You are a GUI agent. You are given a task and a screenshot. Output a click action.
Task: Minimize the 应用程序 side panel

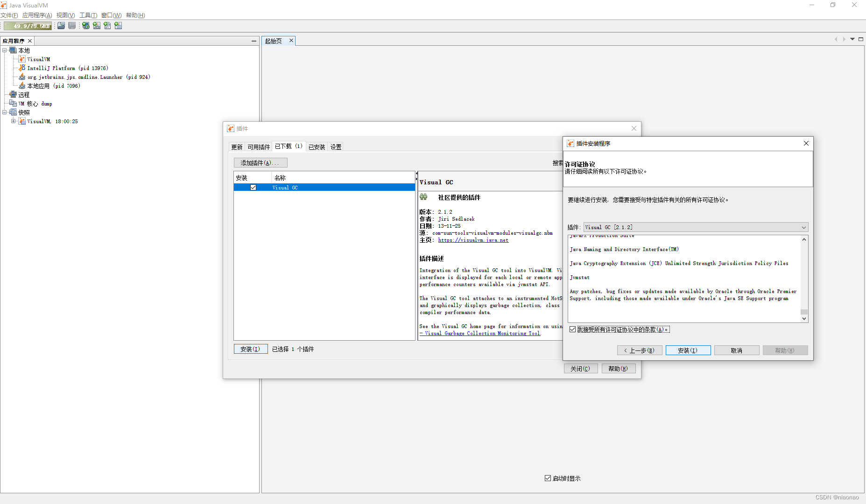[x=254, y=41]
